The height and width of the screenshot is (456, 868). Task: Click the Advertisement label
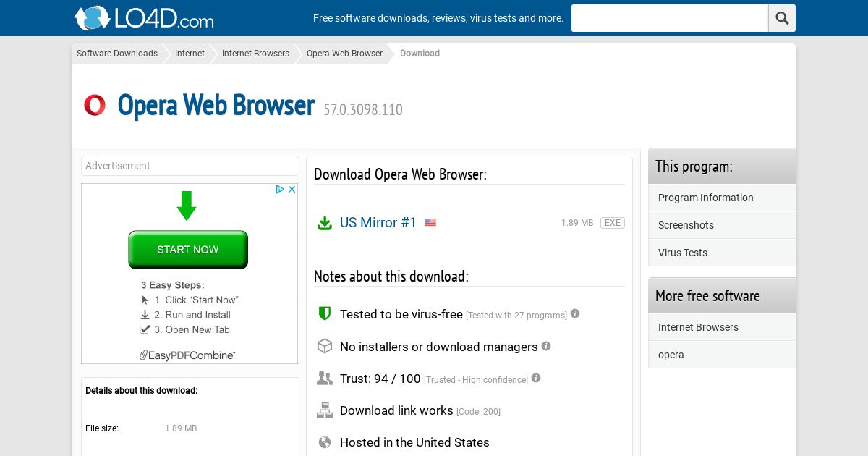pos(118,166)
